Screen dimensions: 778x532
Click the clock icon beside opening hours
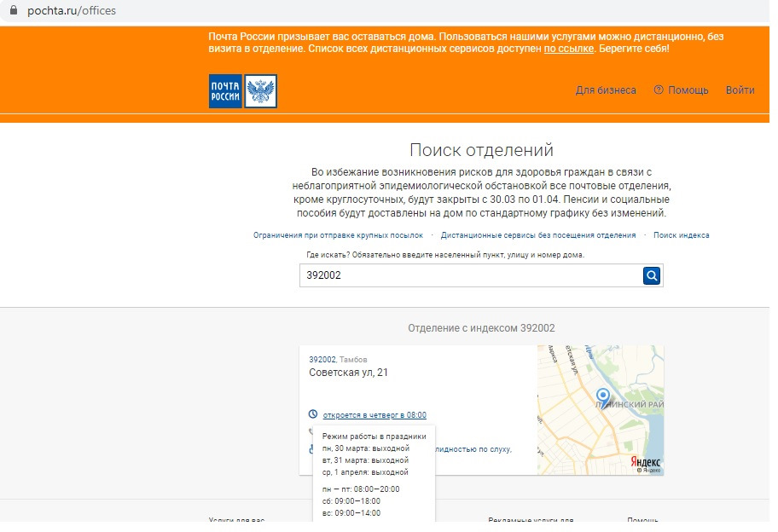pos(312,414)
